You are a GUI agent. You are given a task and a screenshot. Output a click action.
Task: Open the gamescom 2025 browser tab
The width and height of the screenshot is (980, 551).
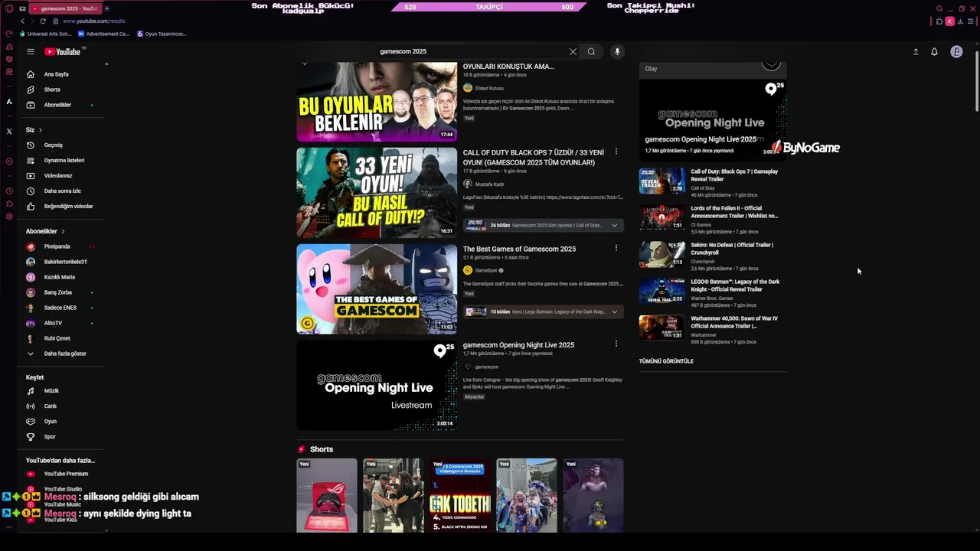coord(66,8)
